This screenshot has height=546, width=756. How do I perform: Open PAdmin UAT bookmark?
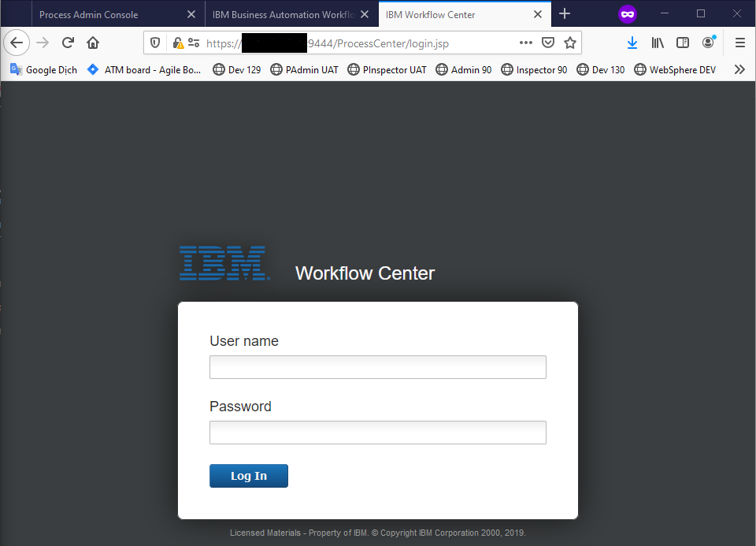pos(304,69)
